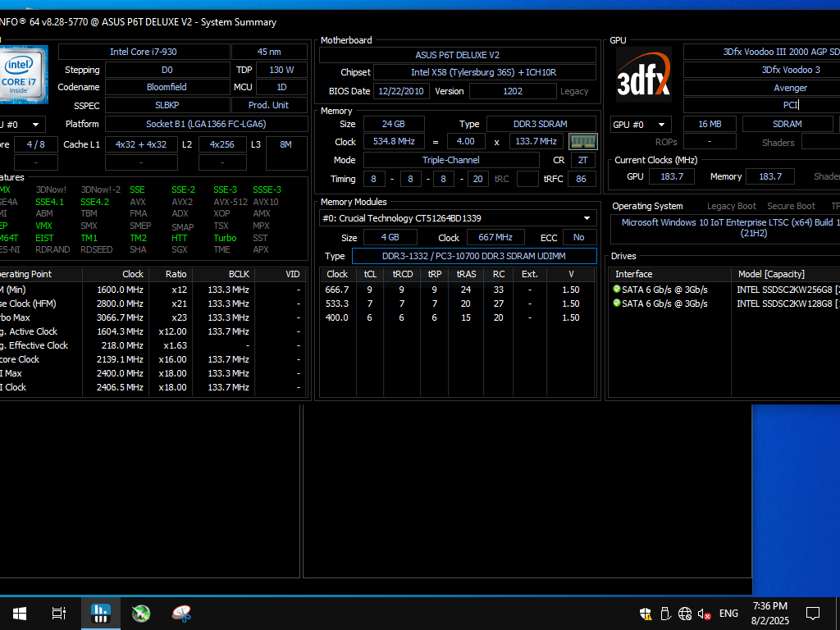Click the Intel X58 chipset field

(484, 72)
